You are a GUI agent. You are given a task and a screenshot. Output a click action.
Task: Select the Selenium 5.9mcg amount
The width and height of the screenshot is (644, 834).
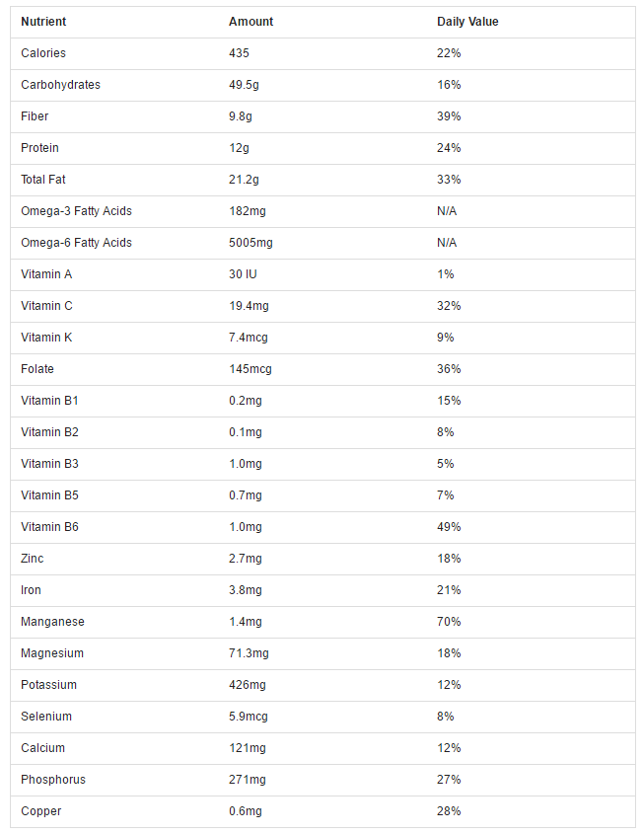(x=249, y=717)
